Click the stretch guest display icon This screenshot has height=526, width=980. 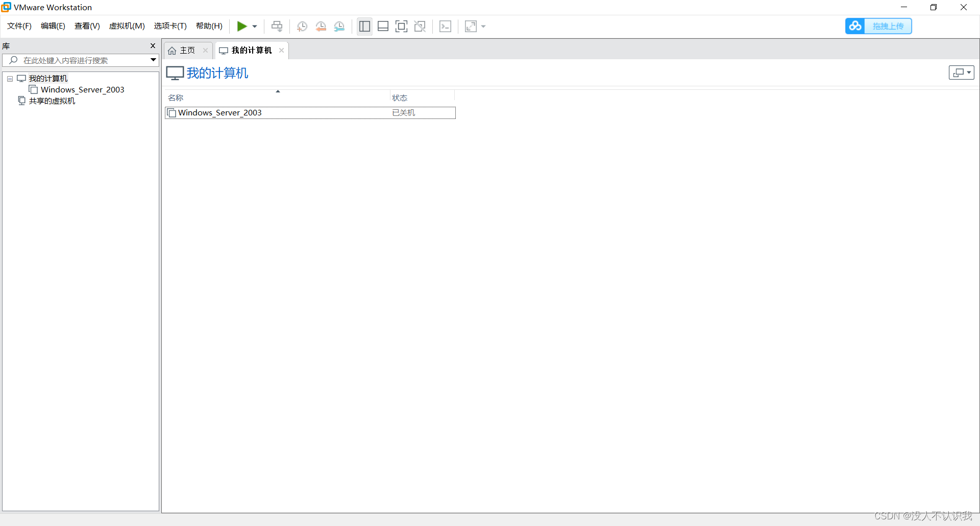click(471, 27)
